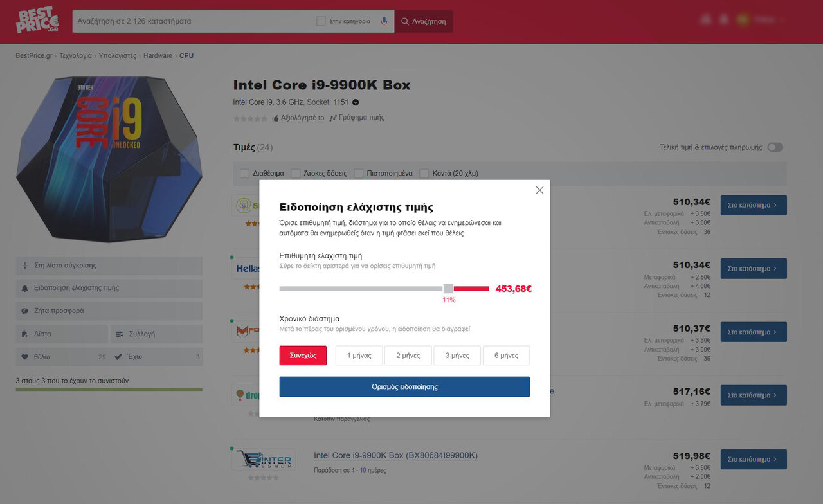This screenshot has width=823, height=504.
Task: Click the 519,98€ price
Action: [x=692, y=456]
